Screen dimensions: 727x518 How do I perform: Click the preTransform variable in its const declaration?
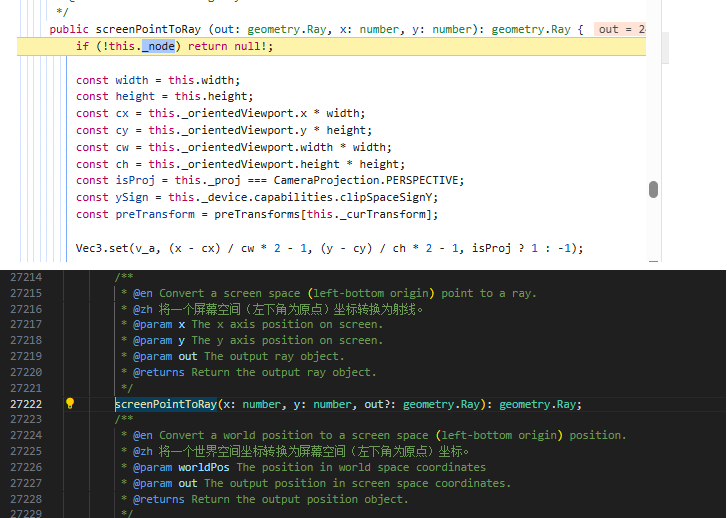pyautogui.click(x=155, y=214)
